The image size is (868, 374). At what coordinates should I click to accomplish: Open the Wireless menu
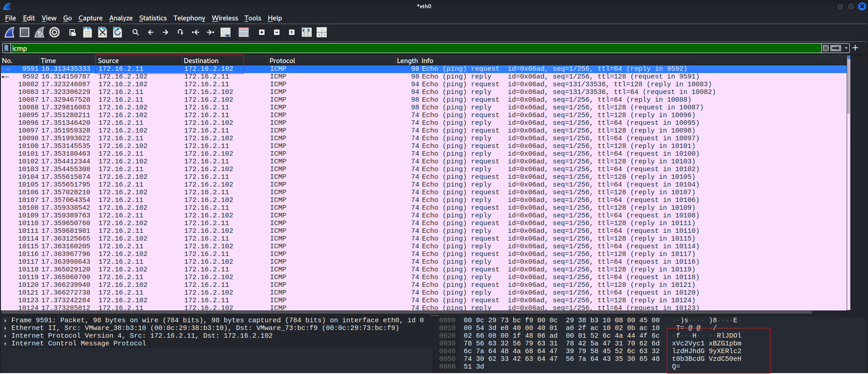225,18
